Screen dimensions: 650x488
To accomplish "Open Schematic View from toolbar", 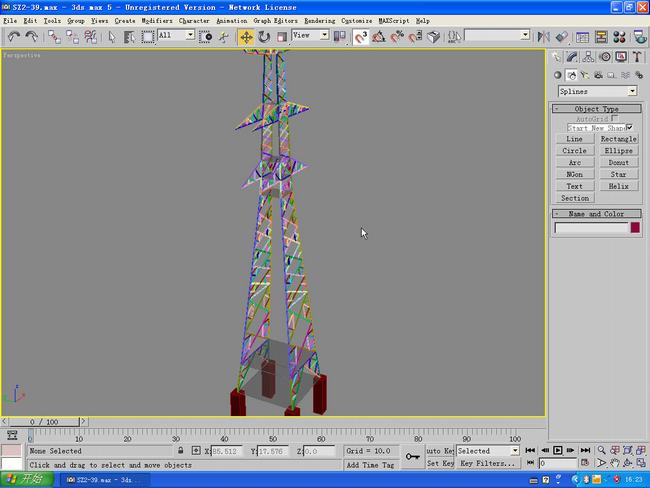I will pos(601,37).
